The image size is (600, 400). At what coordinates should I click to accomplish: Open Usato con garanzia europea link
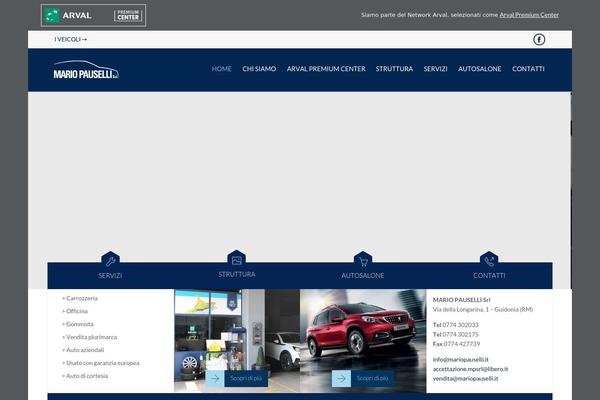pyautogui.click(x=101, y=363)
